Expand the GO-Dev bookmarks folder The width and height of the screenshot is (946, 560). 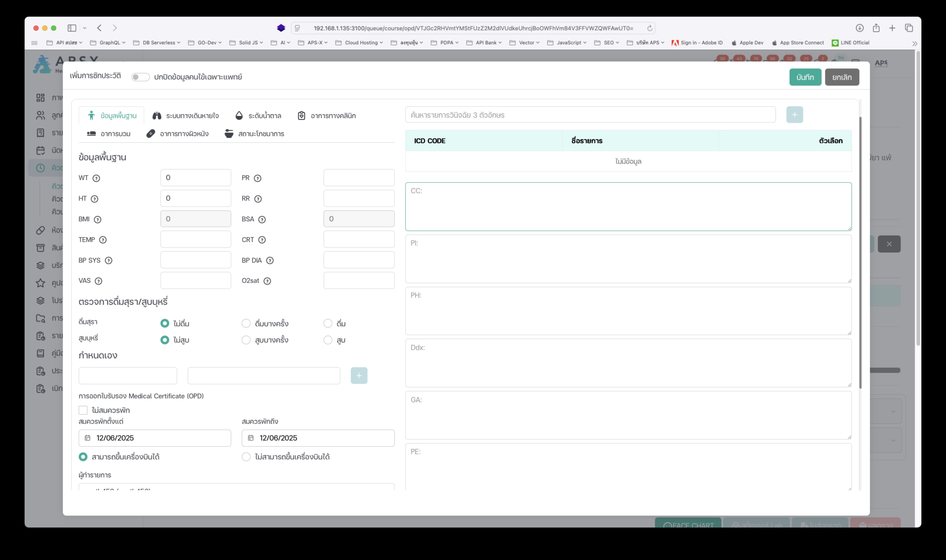pyautogui.click(x=205, y=43)
